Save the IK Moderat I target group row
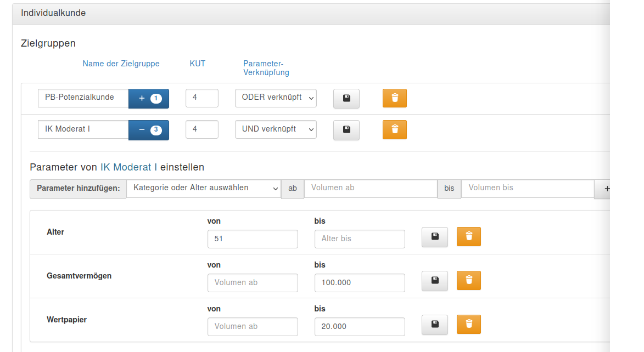Screen dimensions: 644x352 click(x=346, y=130)
